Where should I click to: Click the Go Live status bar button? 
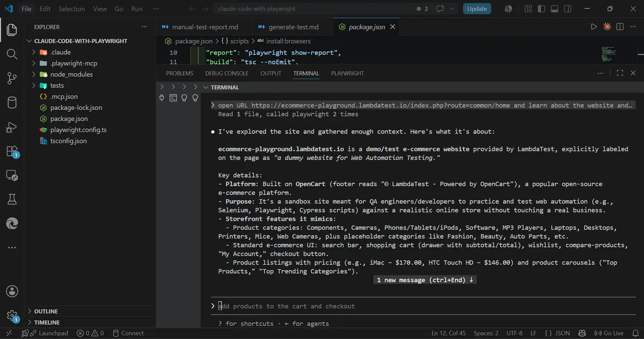(x=609, y=333)
